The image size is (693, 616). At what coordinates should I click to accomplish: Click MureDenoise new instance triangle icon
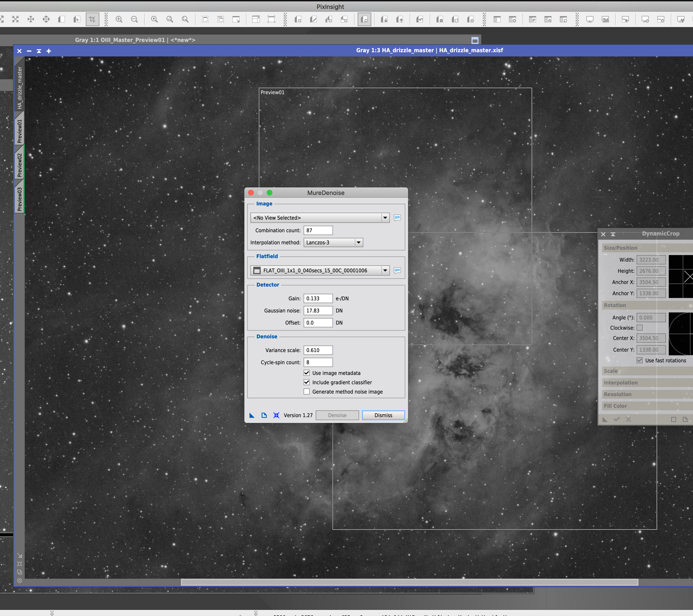tap(252, 415)
